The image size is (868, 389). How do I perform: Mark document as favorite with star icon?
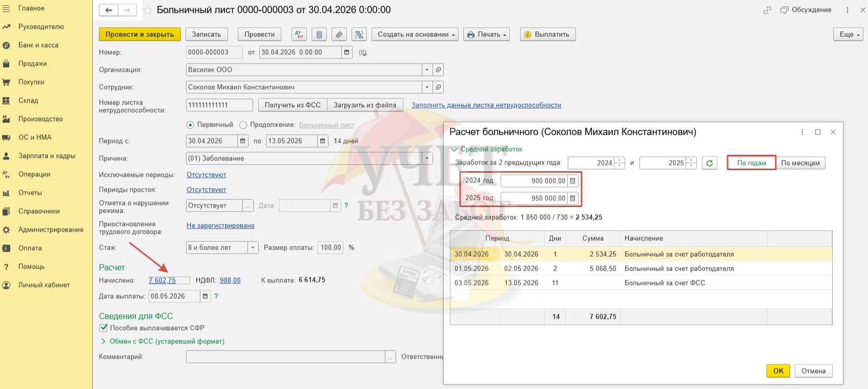point(148,10)
